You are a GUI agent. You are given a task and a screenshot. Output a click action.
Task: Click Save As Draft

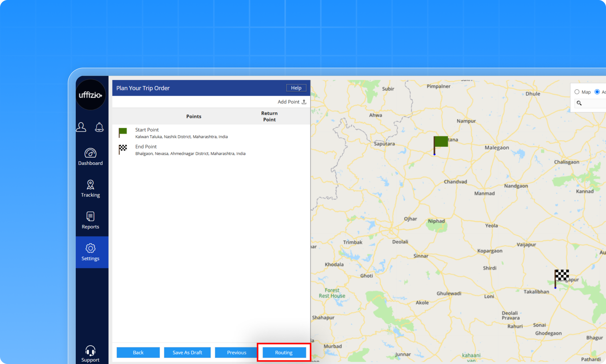(x=187, y=352)
